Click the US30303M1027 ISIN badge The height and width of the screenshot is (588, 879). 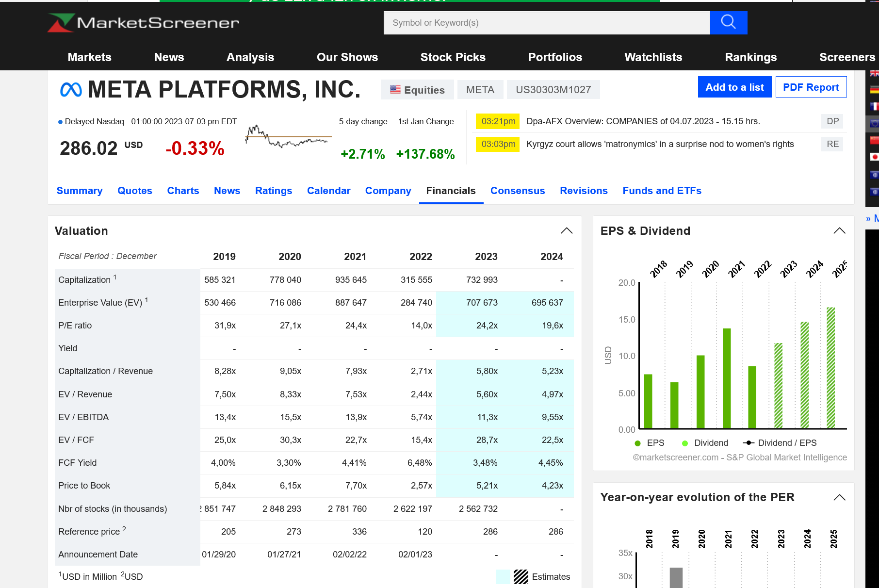(x=553, y=90)
